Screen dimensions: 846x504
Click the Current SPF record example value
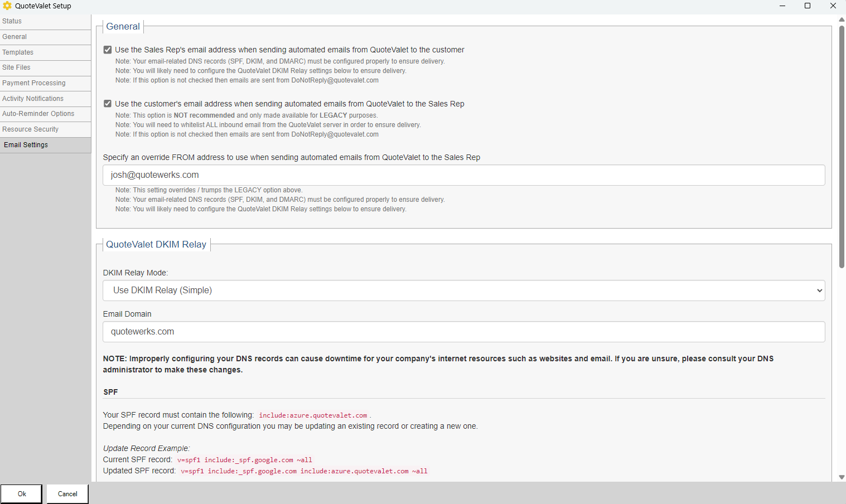[244, 460]
